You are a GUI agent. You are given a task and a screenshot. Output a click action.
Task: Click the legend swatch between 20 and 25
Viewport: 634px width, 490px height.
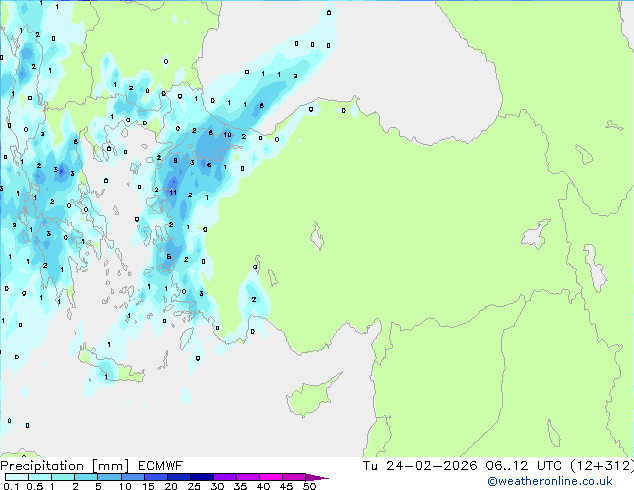click(179, 477)
